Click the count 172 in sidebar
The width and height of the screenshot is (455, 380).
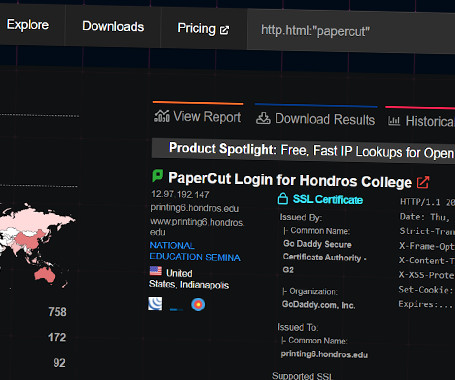click(57, 337)
